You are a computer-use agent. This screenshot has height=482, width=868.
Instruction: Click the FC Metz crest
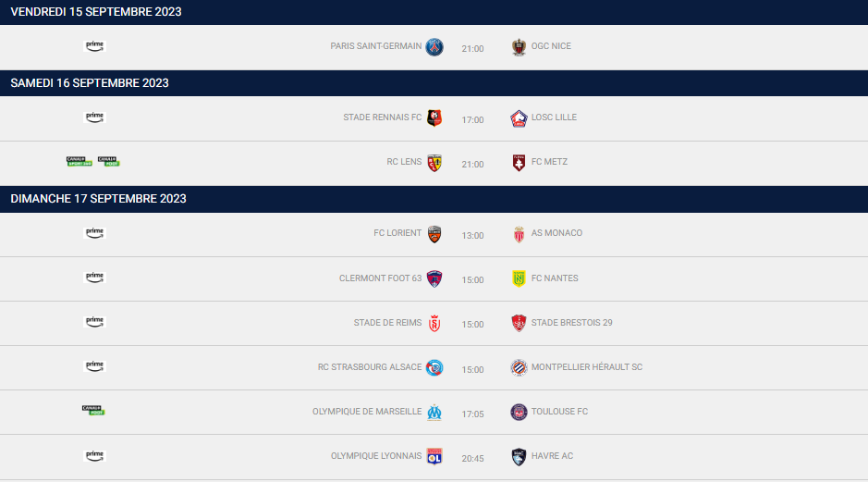[x=519, y=163]
